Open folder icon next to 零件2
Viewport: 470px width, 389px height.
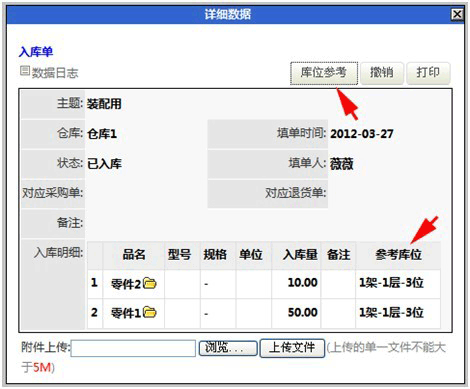click(150, 283)
